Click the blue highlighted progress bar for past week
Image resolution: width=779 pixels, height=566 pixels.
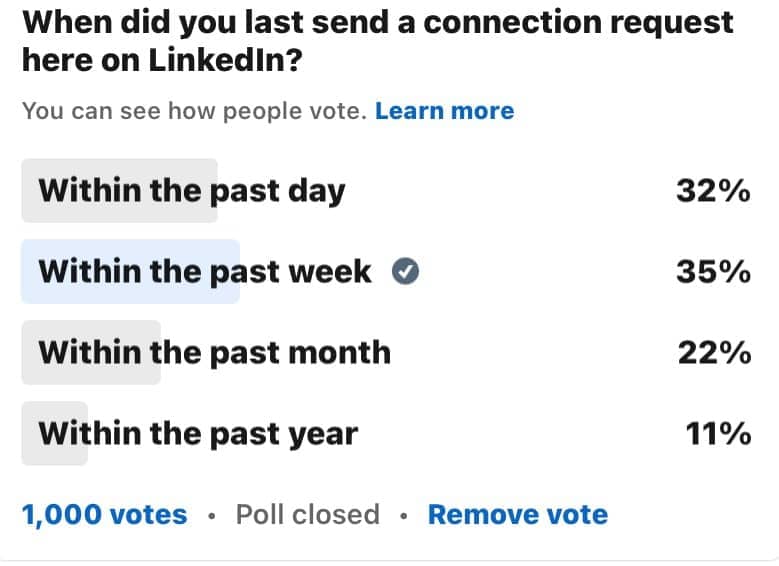pos(131,271)
